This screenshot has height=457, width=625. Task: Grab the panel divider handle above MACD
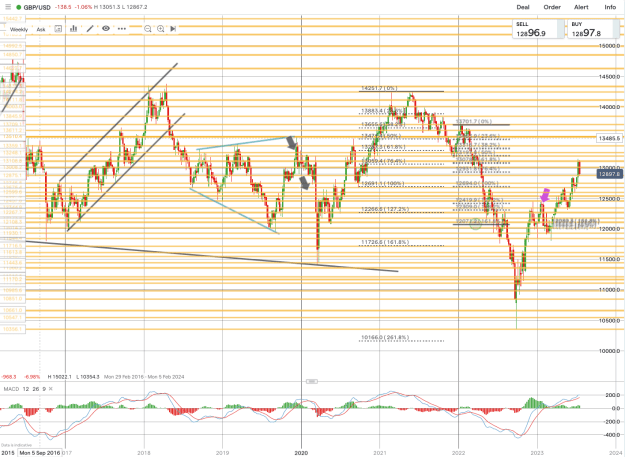click(x=312, y=381)
